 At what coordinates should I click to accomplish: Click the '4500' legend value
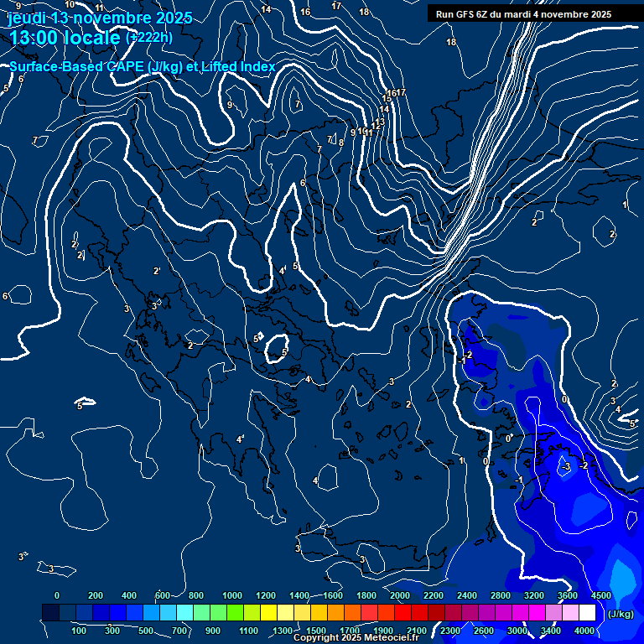(601, 595)
